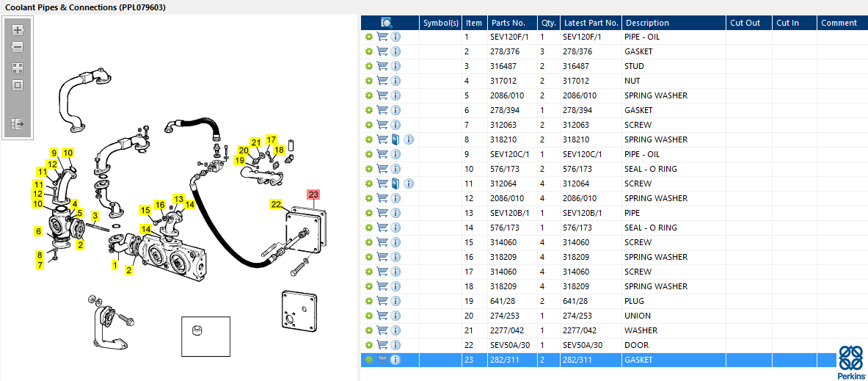
Task: Open info for NUT 317012
Action: click(395, 81)
